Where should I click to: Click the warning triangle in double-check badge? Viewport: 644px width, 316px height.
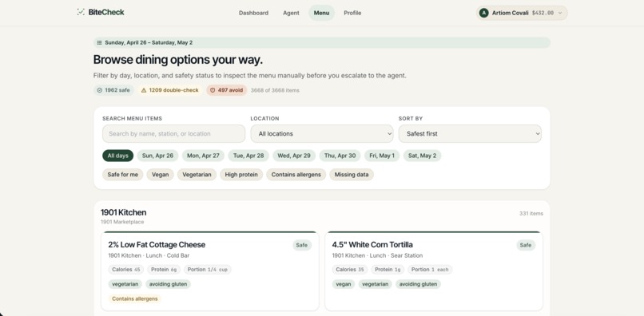point(144,90)
